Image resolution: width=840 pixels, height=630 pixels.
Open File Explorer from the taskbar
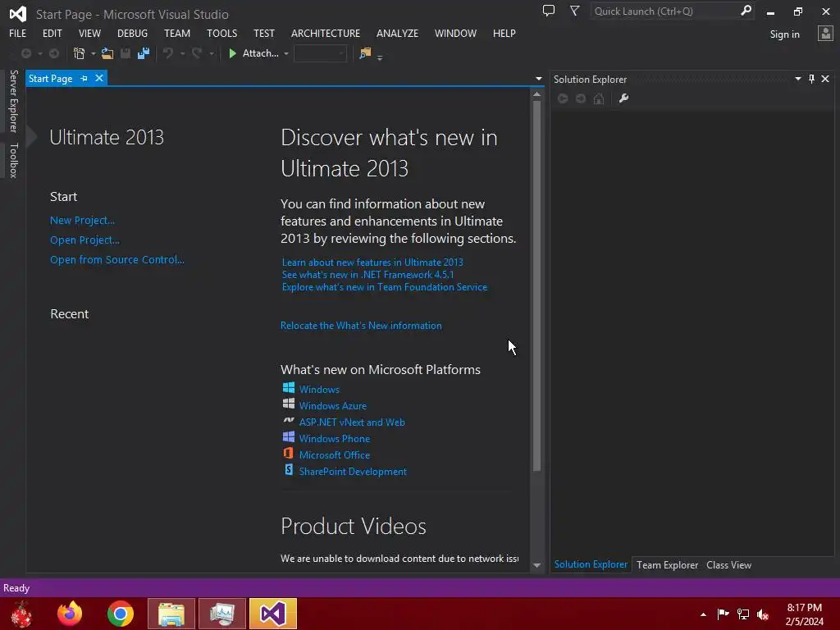click(x=171, y=614)
